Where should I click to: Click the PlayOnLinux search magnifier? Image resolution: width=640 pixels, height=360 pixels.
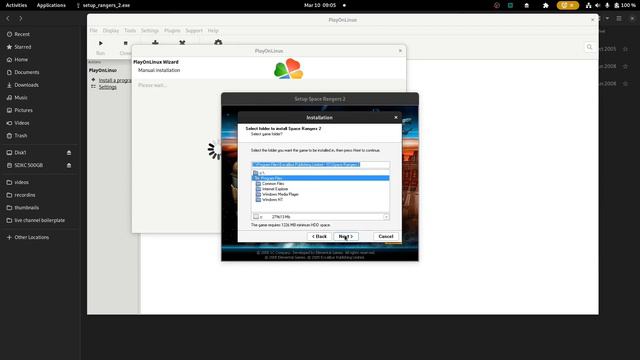coord(589,47)
